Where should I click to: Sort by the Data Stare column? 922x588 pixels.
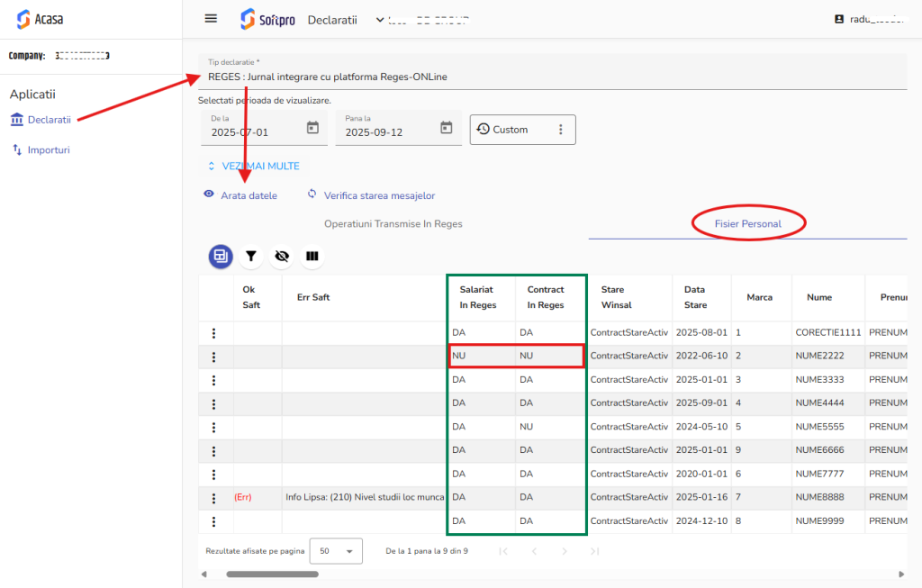coord(696,297)
